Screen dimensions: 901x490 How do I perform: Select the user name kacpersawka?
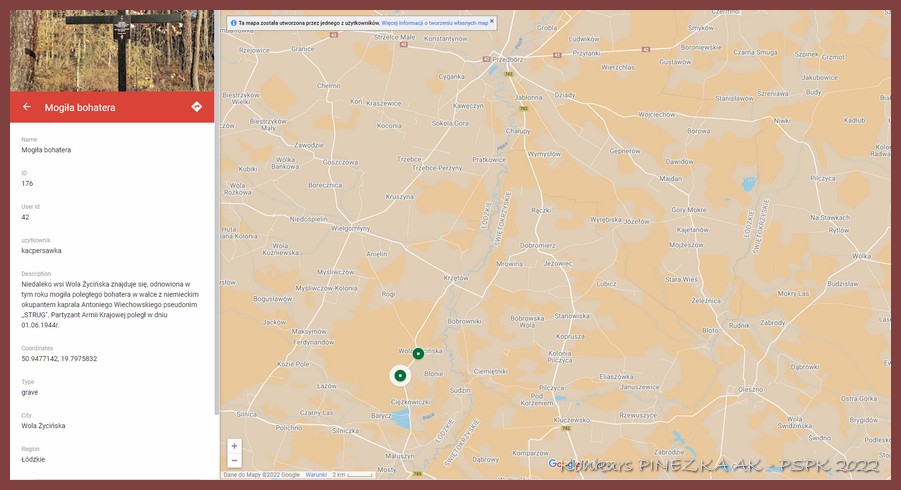(41, 250)
